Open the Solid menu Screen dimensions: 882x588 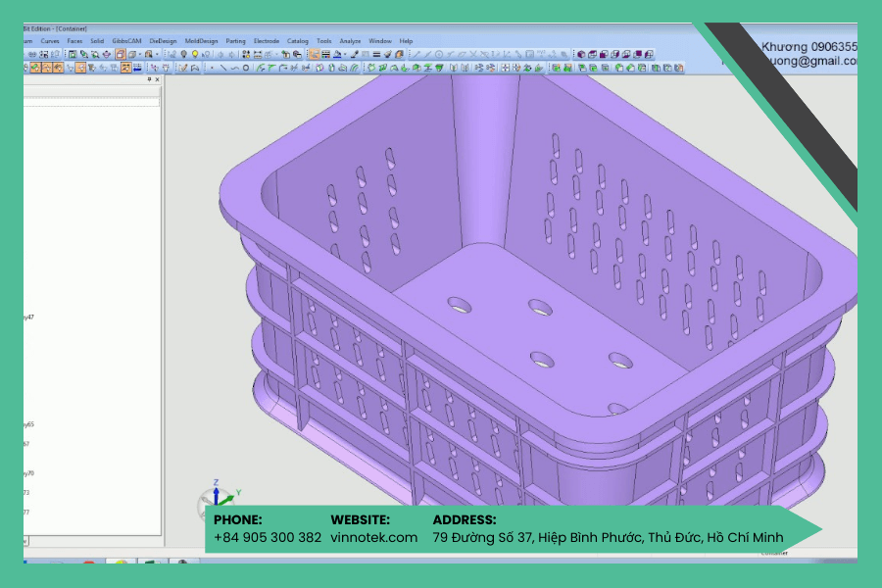click(x=97, y=41)
